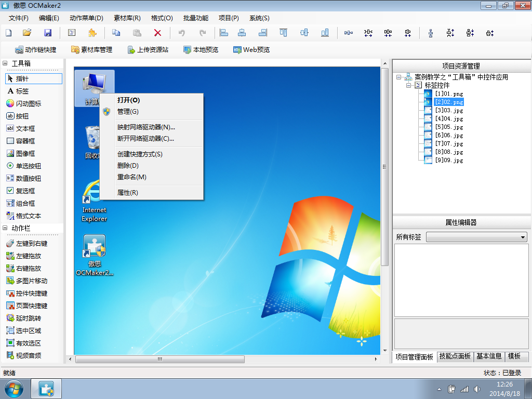Click the canvas vertical scrollbar thumb
Image resolution: width=532 pixels, height=399 pixels.
click(384, 167)
